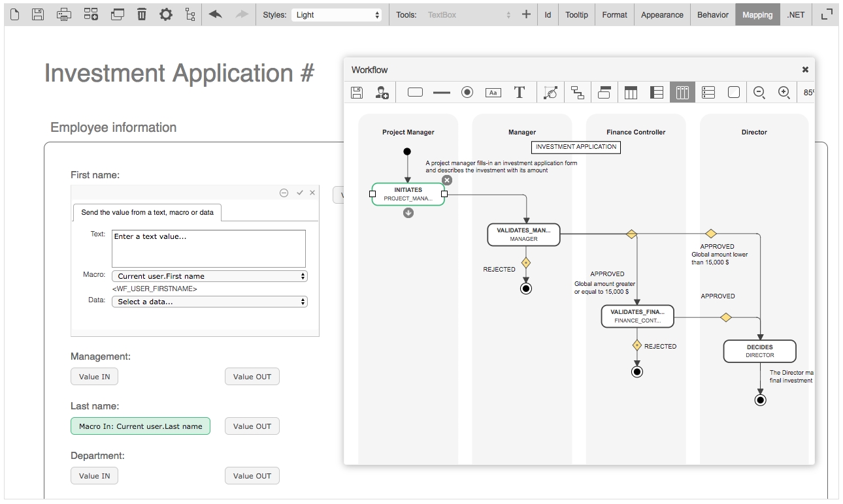This screenshot has height=504, width=843.
Task: Click the 'Enter a text value' text area
Action: pyautogui.click(x=208, y=248)
